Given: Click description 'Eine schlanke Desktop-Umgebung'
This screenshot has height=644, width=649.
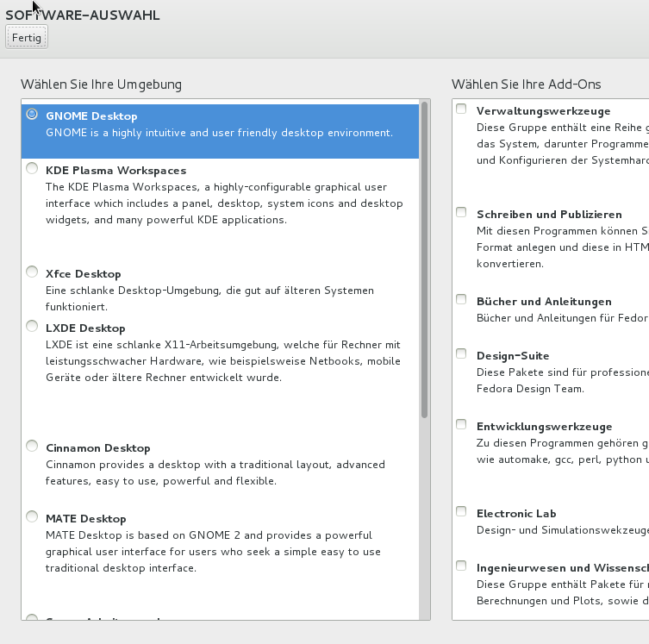Looking at the screenshot, I should point(209,298).
